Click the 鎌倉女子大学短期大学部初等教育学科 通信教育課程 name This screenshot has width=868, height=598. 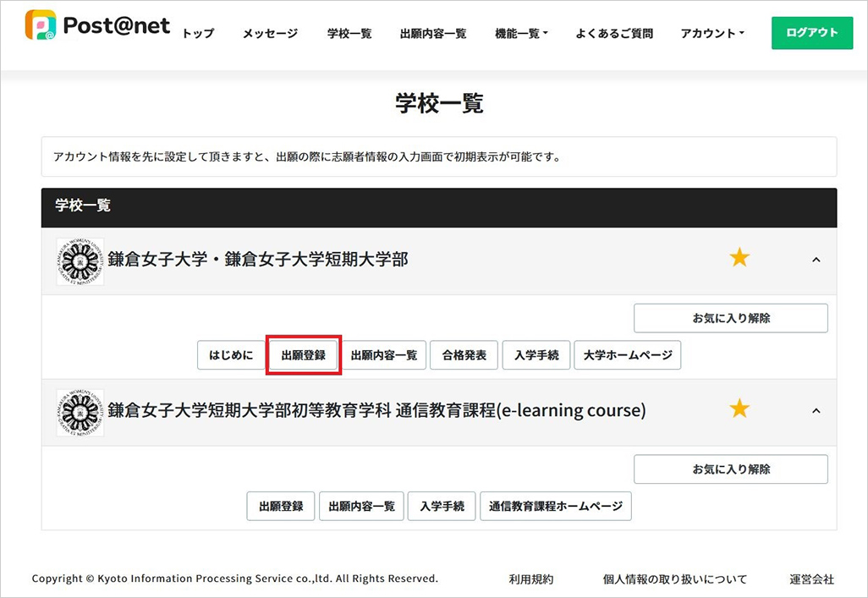click(376, 410)
